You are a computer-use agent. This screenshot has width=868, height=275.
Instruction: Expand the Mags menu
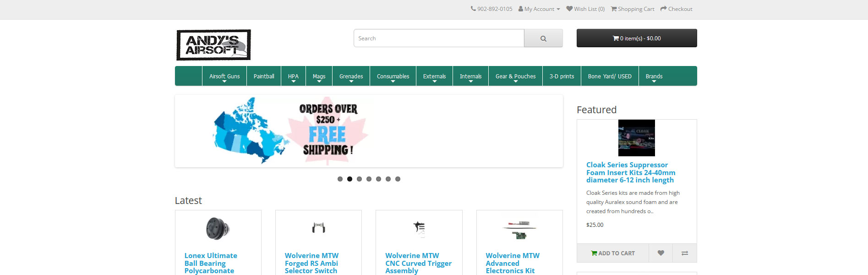(x=319, y=76)
